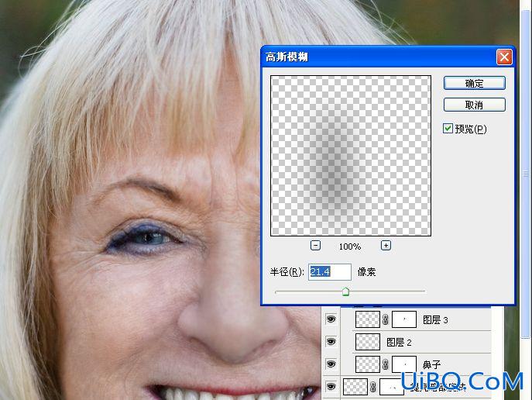Click the 像素 unit label
This screenshot has width=532, height=400.
367,271
